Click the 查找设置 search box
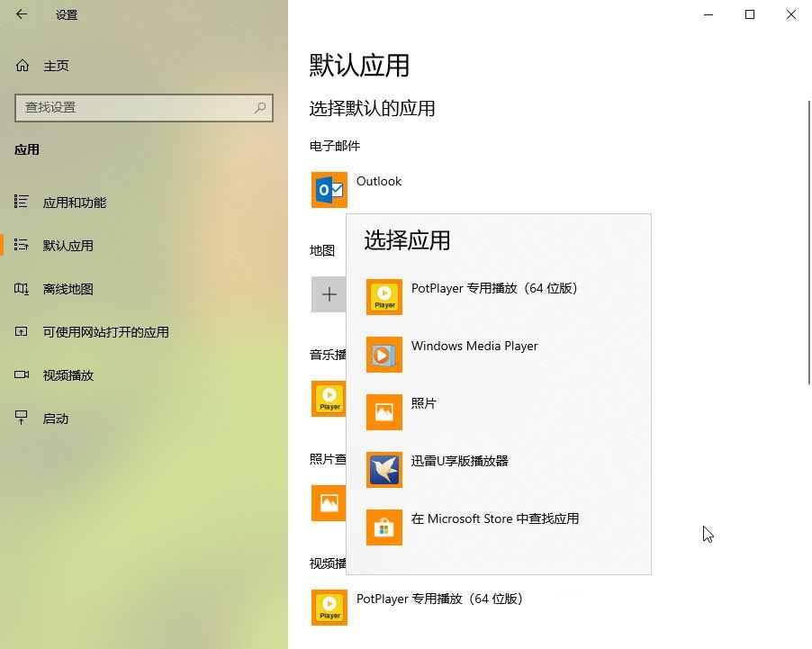The height and width of the screenshot is (649, 812). [x=135, y=107]
